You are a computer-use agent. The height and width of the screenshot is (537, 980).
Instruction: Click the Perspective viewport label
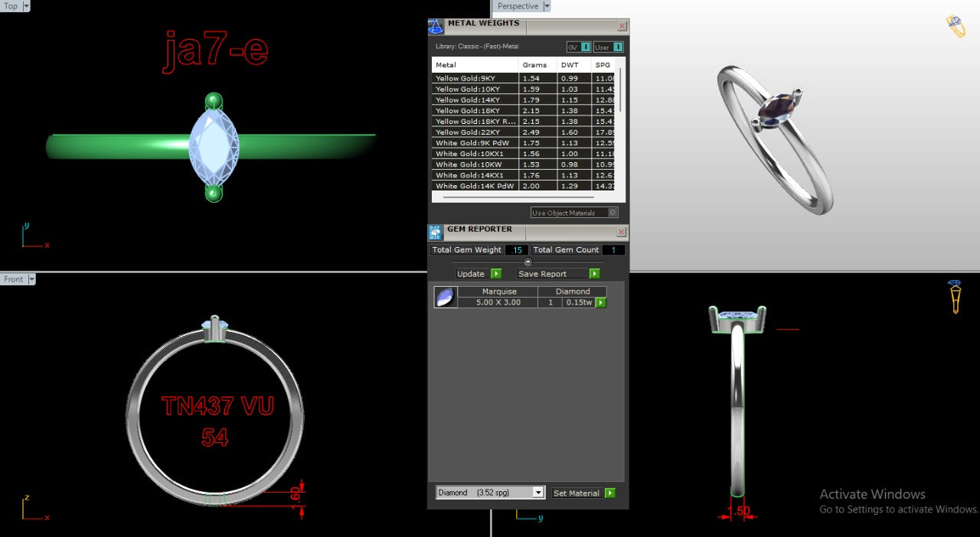[x=518, y=6]
